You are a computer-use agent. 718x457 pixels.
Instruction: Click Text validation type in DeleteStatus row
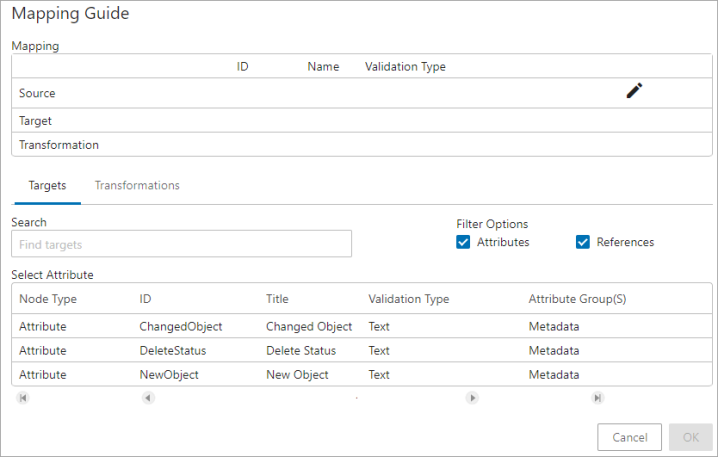pos(379,351)
